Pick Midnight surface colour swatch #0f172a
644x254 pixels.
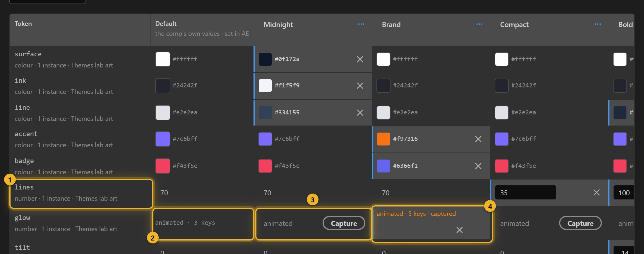(x=265, y=59)
